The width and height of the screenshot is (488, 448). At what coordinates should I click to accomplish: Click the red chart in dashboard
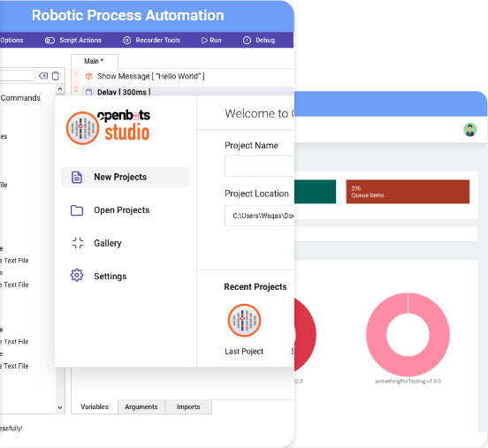tap(305, 335)
